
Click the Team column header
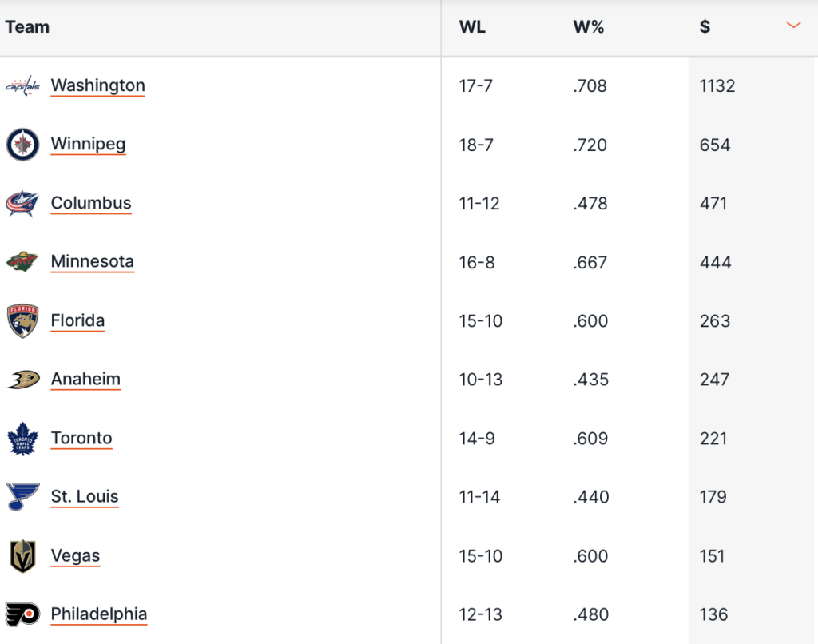(27, 27)
